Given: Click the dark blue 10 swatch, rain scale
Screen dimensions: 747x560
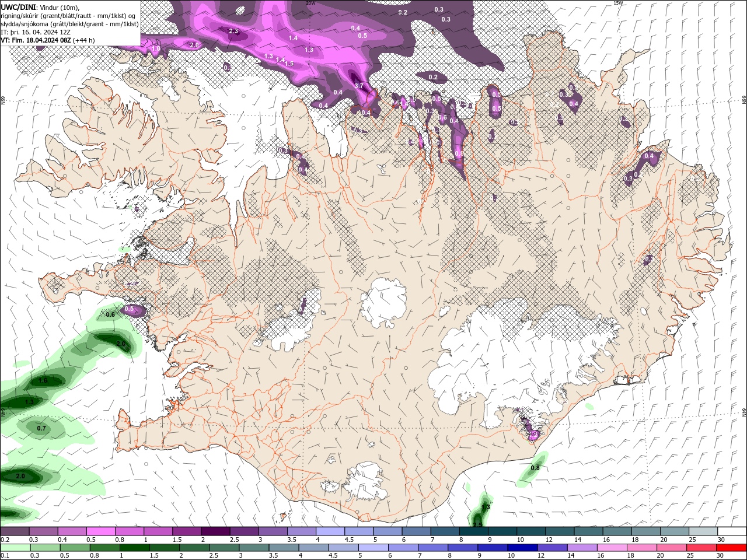Looking at the screenshot, I should tap(522, 548).
